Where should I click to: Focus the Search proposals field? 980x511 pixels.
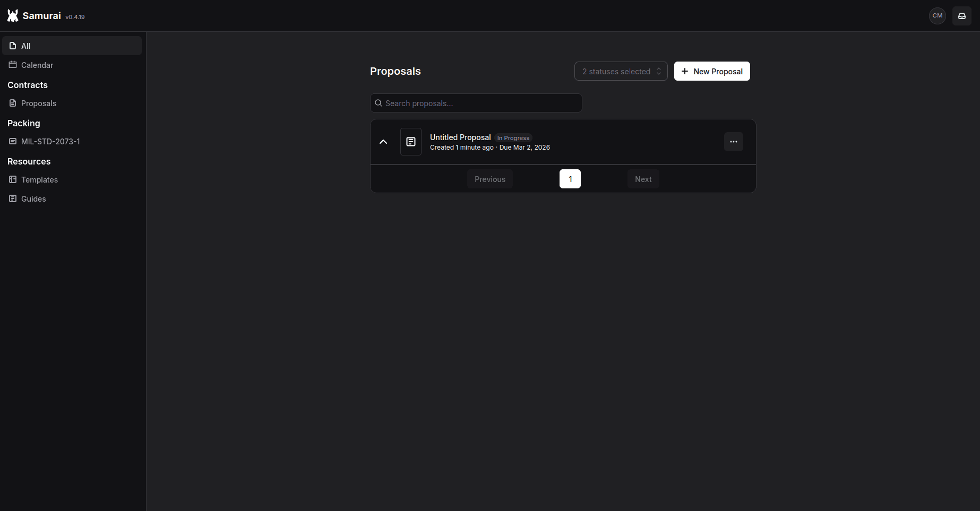click(480, 103)
